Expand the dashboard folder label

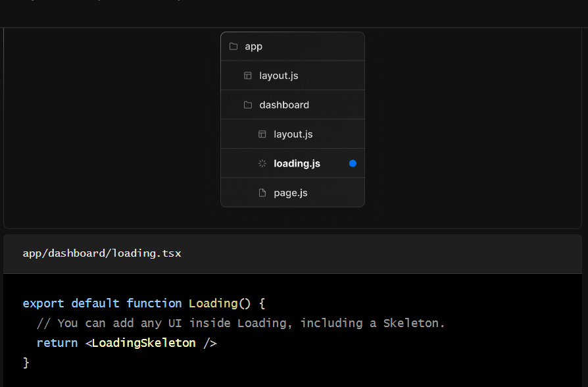pyautogui.click(x=284, y=105)
